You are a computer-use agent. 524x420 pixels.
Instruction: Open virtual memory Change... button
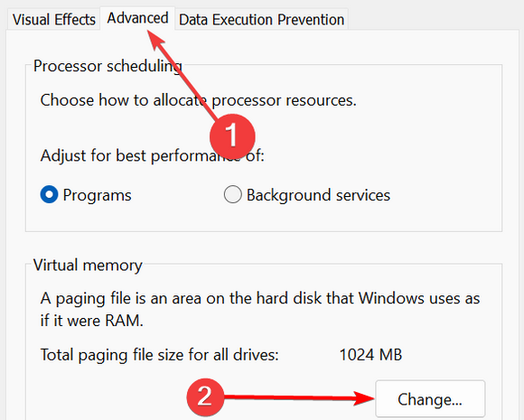(x=430, y=399)
